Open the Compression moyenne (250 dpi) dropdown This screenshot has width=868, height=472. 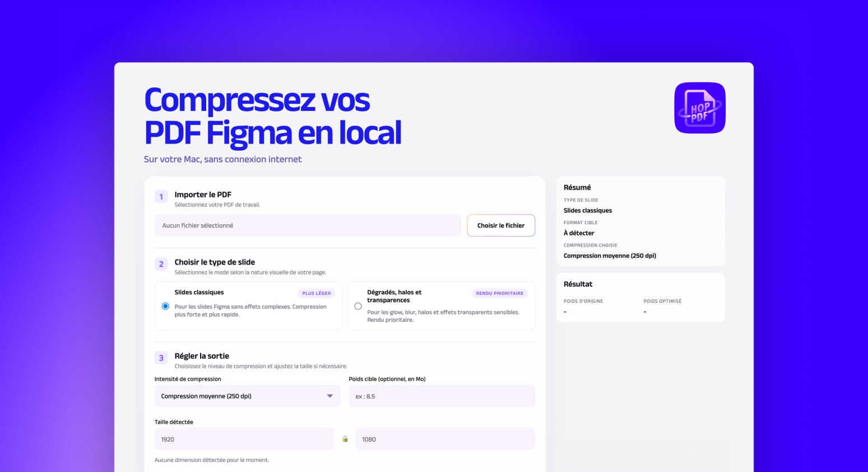248,396
